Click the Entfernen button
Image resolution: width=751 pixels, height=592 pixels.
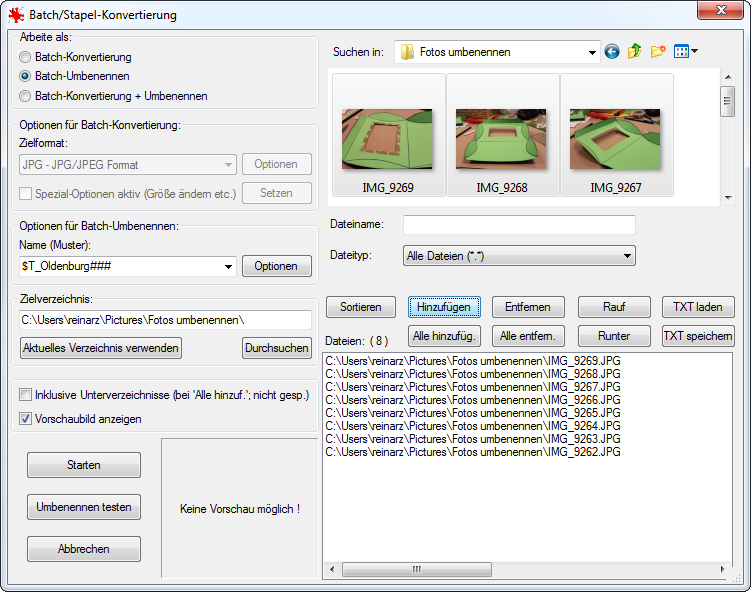click(x=528, y=307)
